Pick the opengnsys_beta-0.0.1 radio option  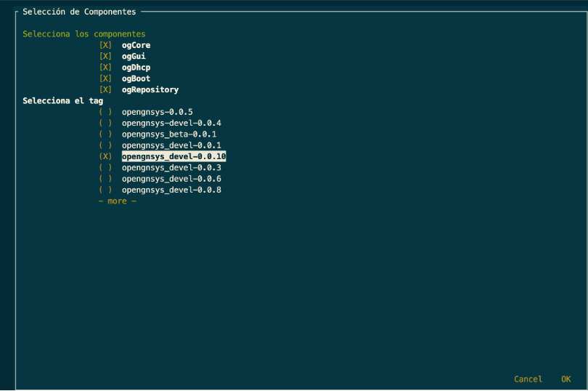105,134
